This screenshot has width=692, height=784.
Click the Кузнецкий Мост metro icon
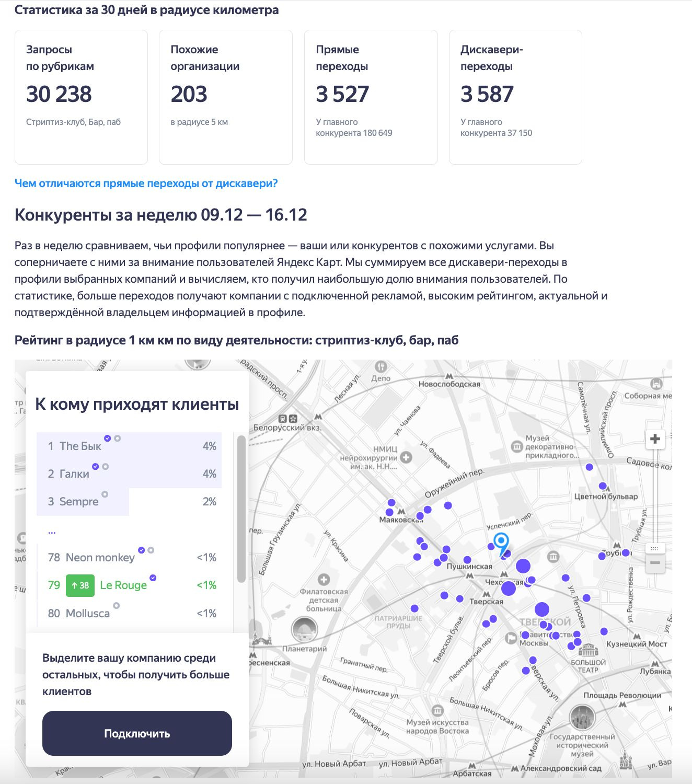[637, 636]
